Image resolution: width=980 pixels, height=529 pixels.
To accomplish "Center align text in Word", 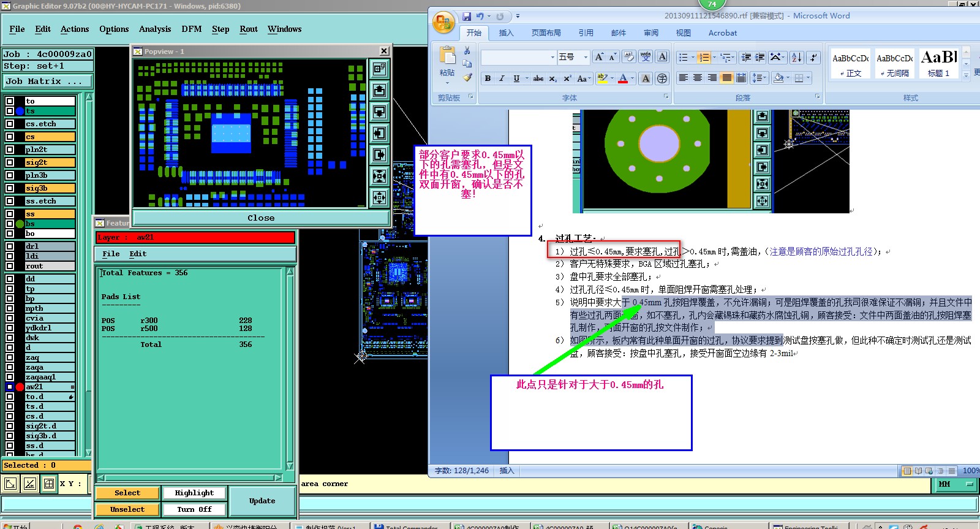I will [698, 78].
